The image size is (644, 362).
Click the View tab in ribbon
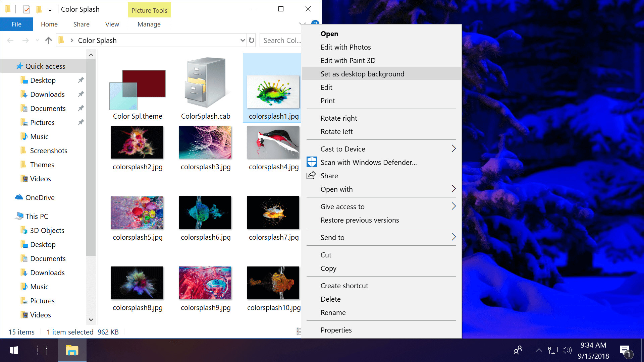[x=111, y=24]
